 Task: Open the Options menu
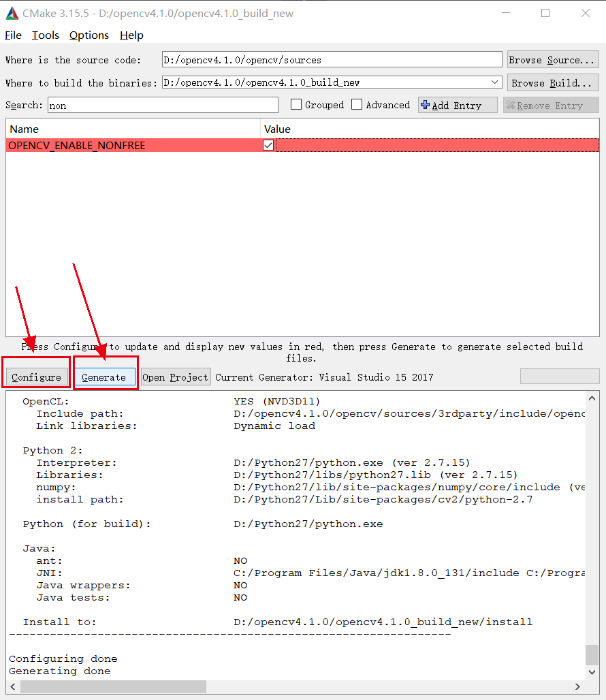[x=89, y=35]
